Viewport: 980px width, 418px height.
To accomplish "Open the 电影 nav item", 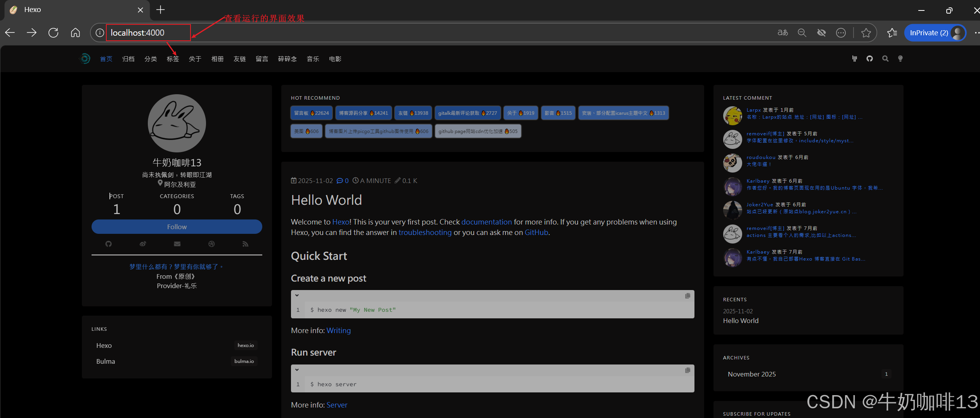I will [x=335, y=59].
